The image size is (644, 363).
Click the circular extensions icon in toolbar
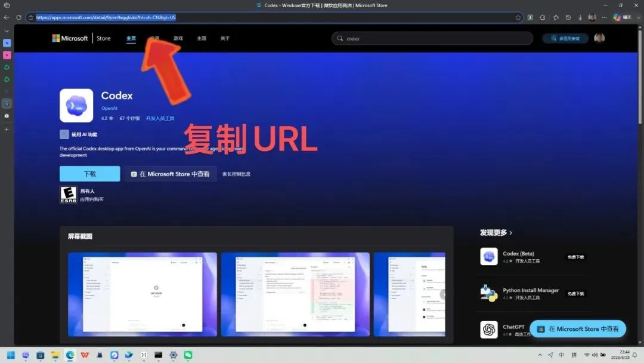(543, 17)
